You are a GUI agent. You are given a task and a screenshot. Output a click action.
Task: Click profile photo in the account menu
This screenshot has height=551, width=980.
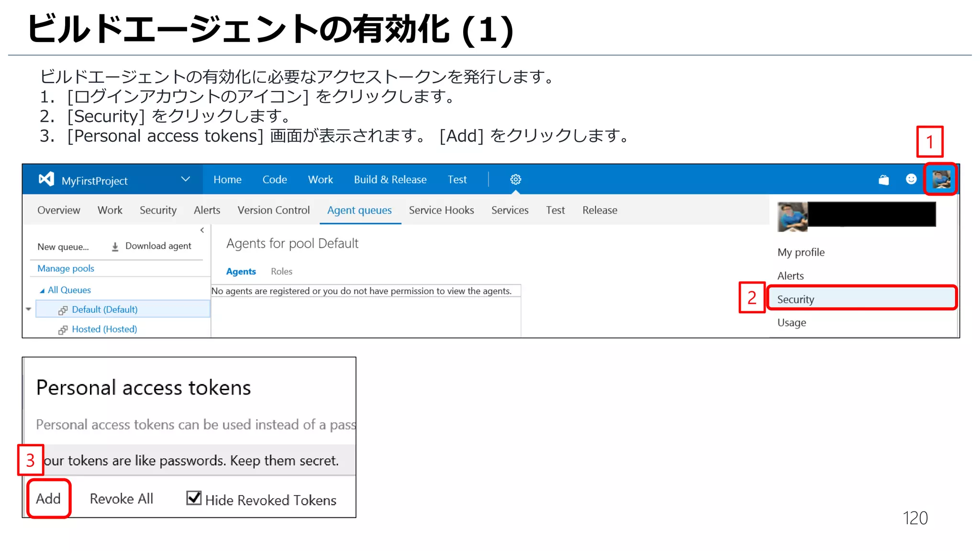click(x=792, y=217)
